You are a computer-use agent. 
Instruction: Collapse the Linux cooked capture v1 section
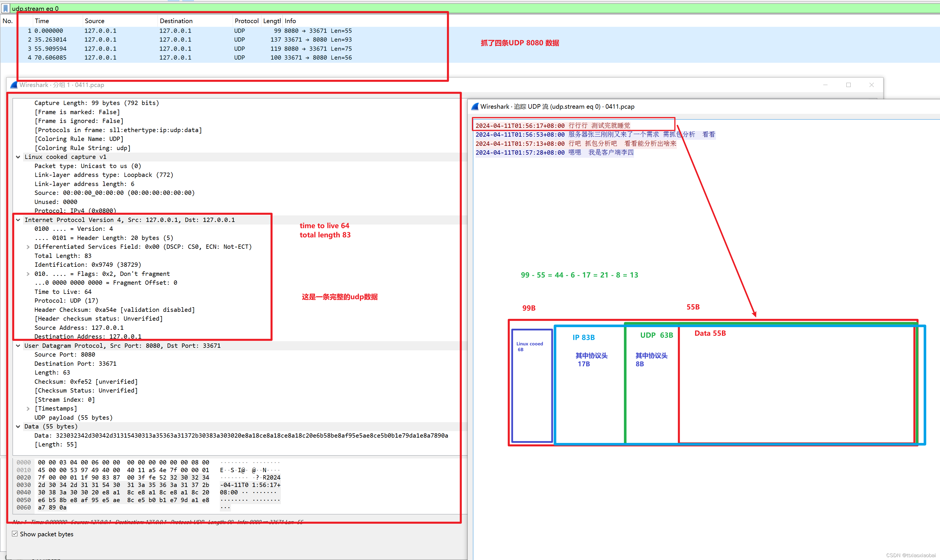18,157
